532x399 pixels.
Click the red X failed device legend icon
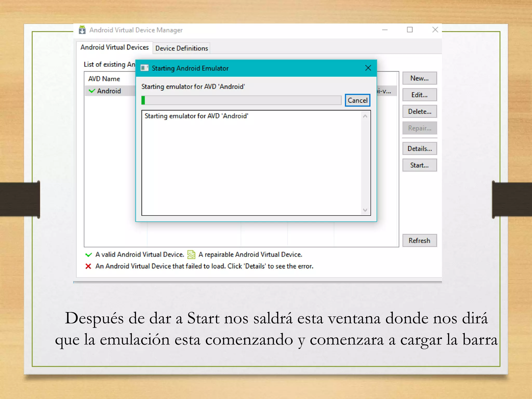88,266
